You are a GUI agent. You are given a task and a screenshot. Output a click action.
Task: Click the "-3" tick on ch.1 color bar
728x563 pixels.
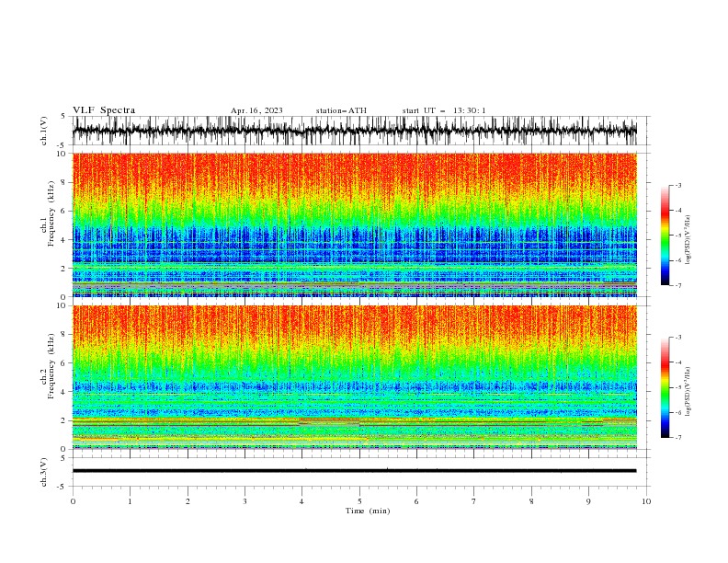678,185
